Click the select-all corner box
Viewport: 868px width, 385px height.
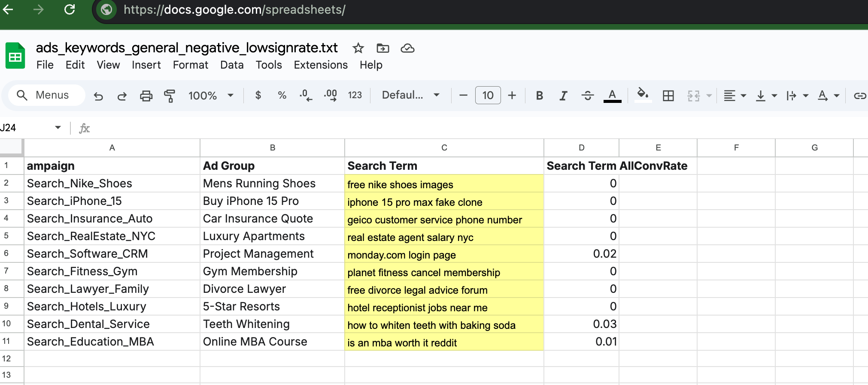[12, 147]
